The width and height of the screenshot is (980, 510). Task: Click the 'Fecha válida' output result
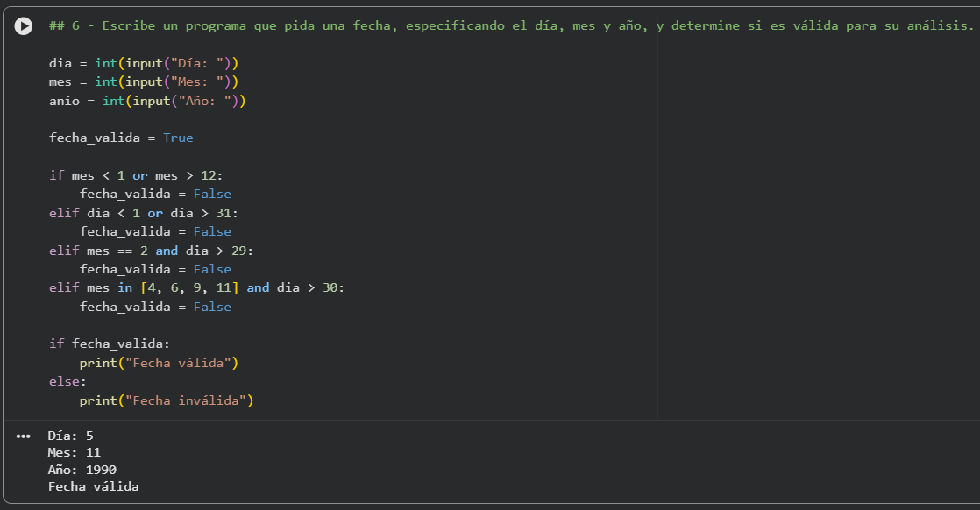[x=93, y=486]
